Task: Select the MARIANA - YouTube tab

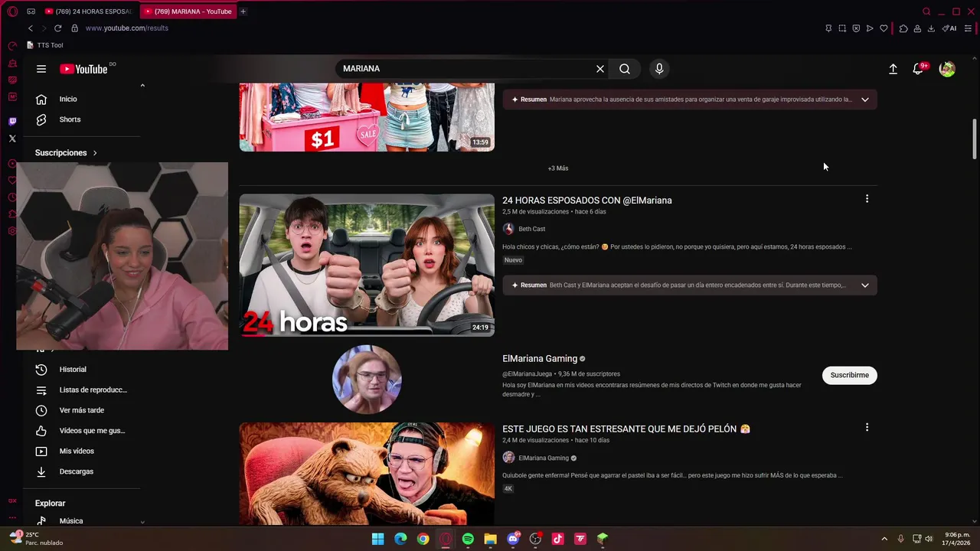Action: (188, 11)
